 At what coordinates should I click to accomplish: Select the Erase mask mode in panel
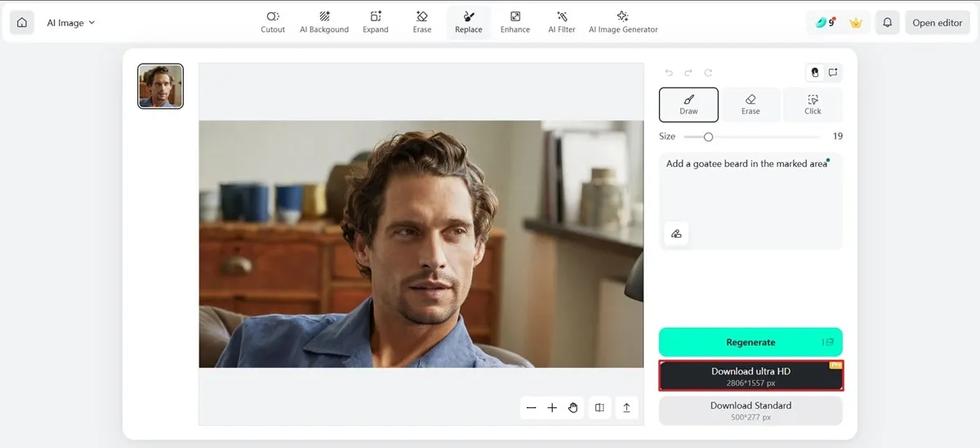[x=751, y=105]
